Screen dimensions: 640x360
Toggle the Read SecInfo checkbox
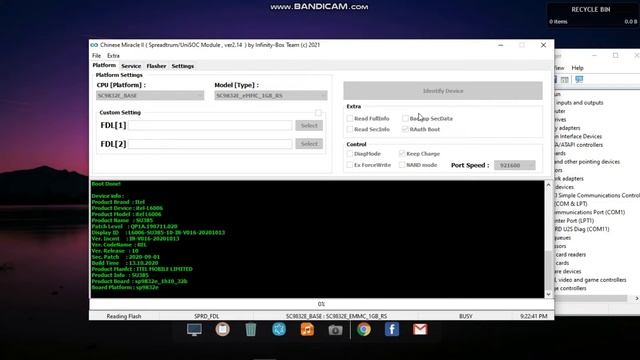350,129
